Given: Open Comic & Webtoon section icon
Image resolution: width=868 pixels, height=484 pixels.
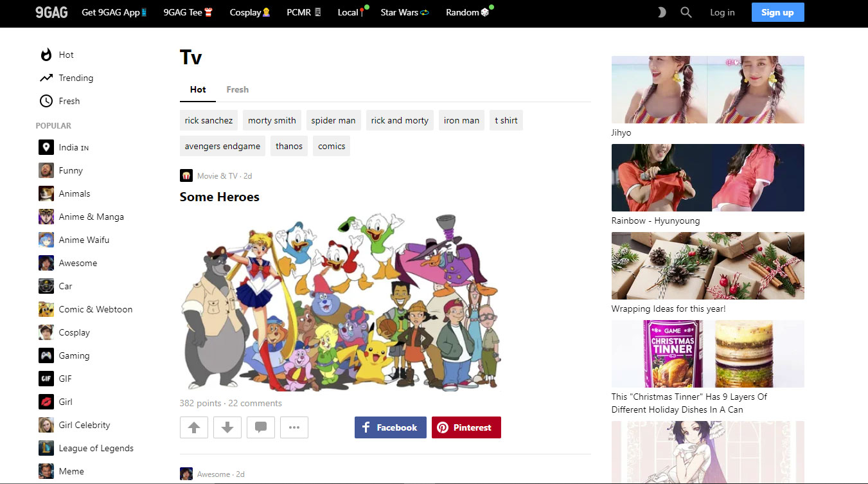Looking at the screenshot, I should click(x=46, y=309).
